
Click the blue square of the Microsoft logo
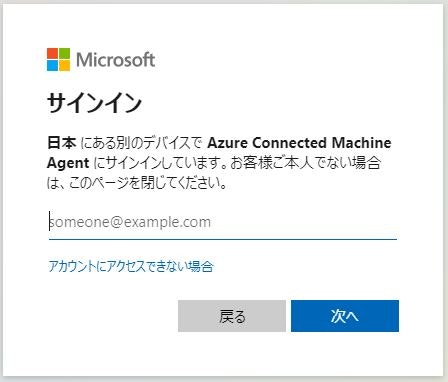[x=52, y=66]
